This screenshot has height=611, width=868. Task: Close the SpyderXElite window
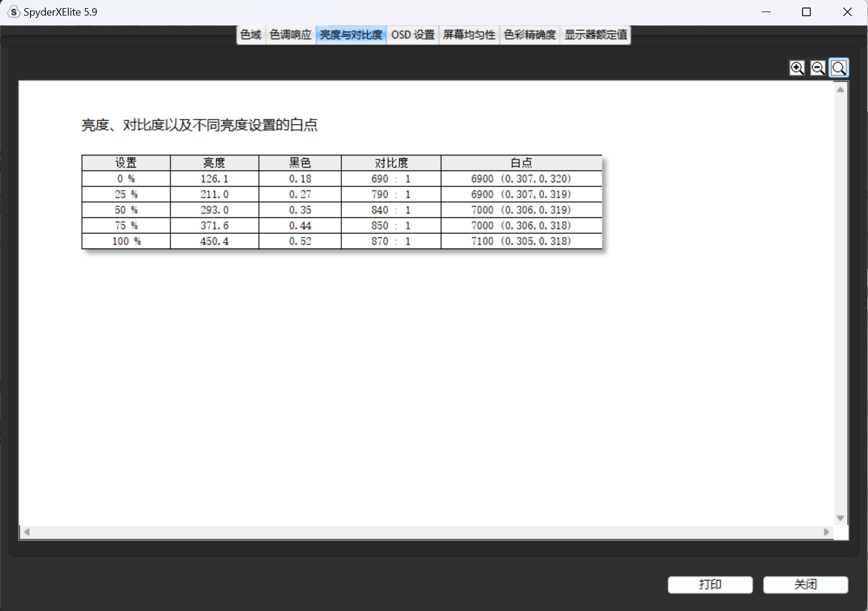coord(847,12)
